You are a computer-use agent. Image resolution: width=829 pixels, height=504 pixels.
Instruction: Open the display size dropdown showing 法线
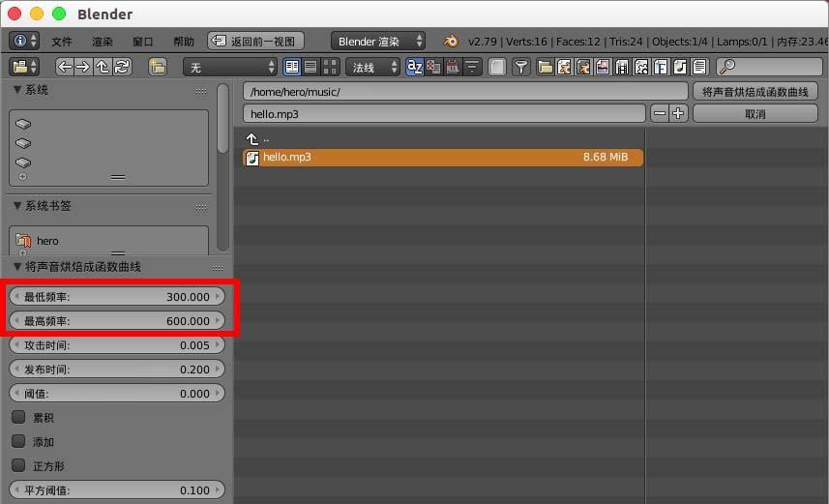(372, 67)
